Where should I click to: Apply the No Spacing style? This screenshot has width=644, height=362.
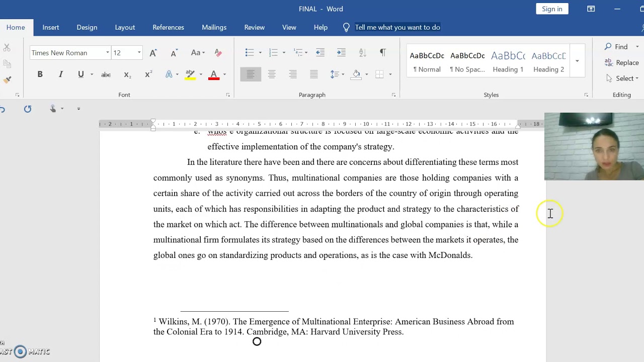467,62
